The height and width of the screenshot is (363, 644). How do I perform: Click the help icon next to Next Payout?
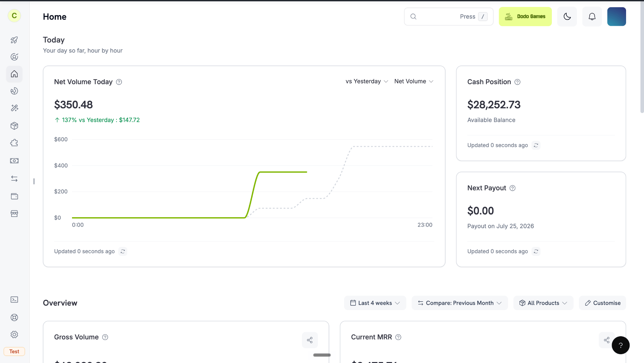[x=512, y=188]
